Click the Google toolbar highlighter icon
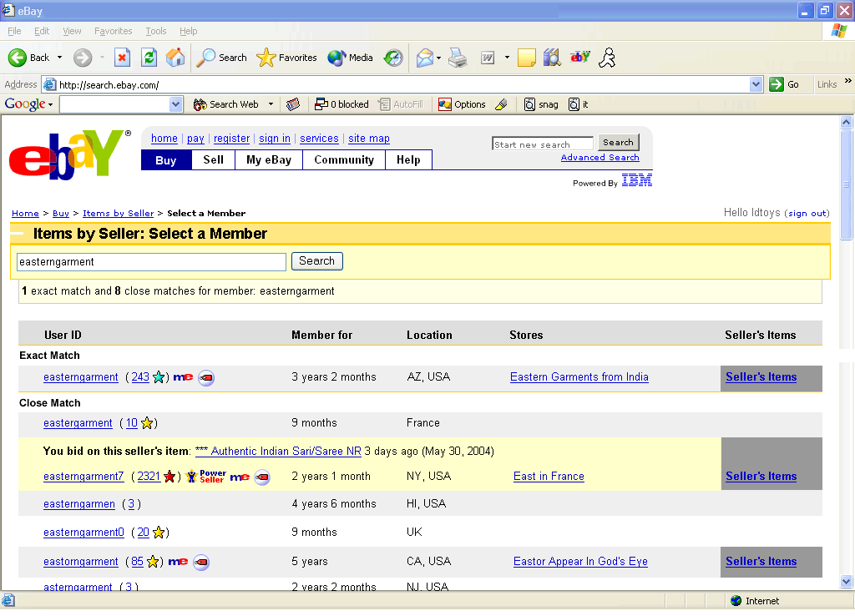 point(502,104)
